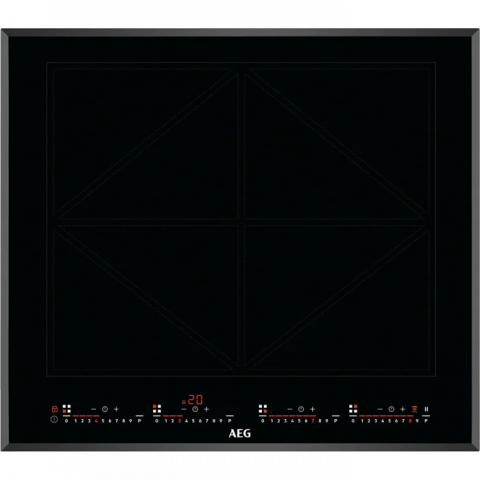480x480 pixels.
Task: Tap the timer clock icon below the 20 display
Action: (x=195, y=409)
